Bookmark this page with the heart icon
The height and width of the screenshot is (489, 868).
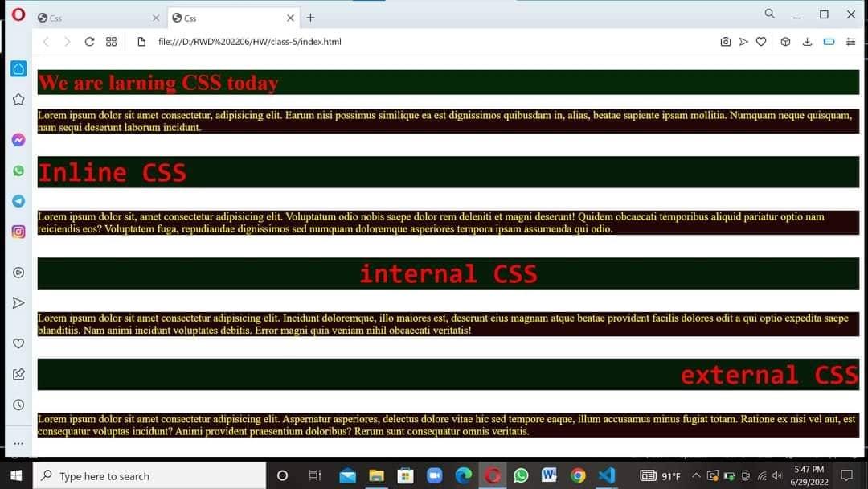point(761,41)
